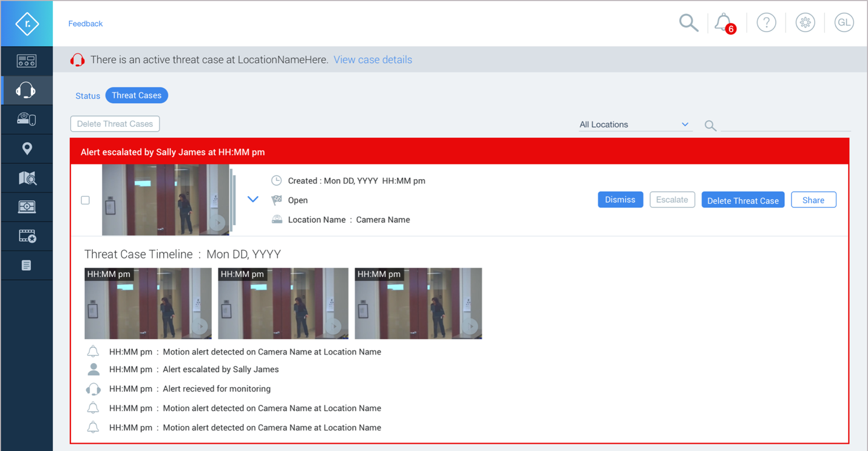Click the person icon beside Alert escalated entry
The image size is (868, 451).
(x=93, y=369)
